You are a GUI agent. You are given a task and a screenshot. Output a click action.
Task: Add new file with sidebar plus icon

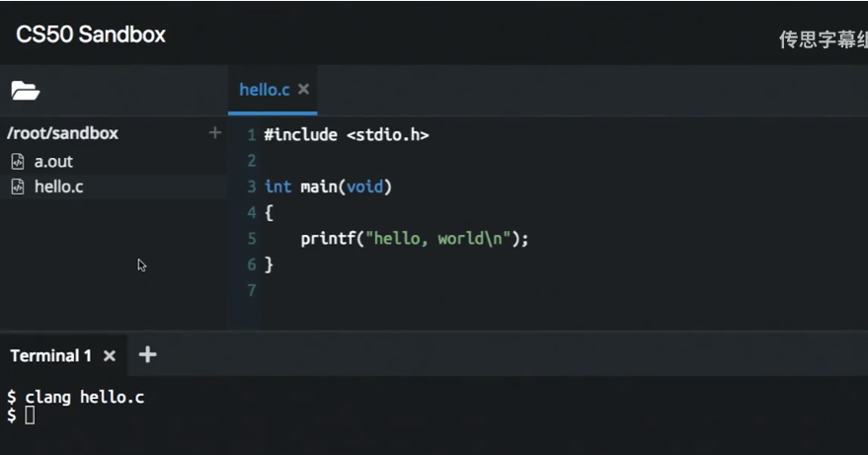click(215, 133)
